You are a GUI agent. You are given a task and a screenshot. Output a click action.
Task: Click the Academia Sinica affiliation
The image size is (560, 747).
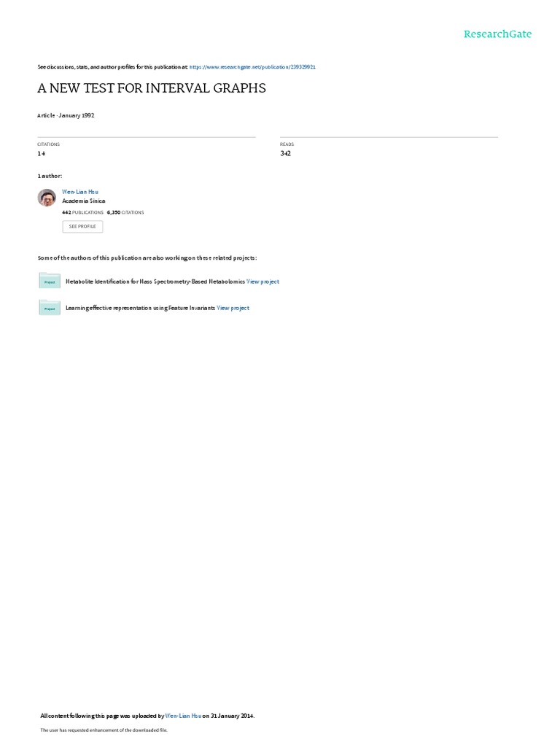[x=83, y=201]
